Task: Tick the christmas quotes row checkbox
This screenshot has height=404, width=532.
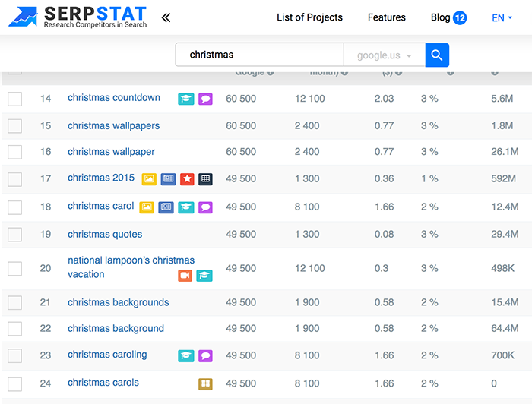Action: (x=15, y=235)
